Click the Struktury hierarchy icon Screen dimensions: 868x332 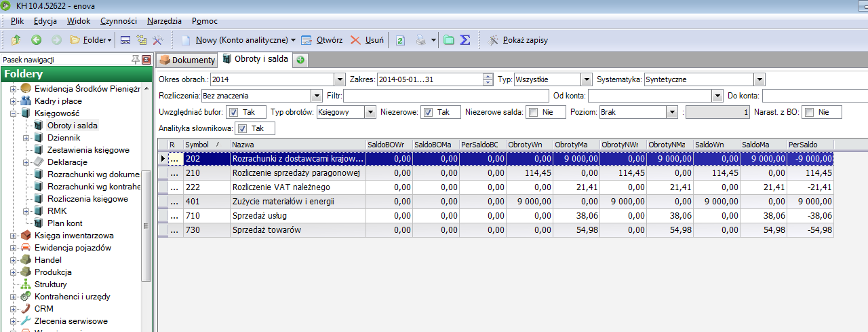(26, 284)
